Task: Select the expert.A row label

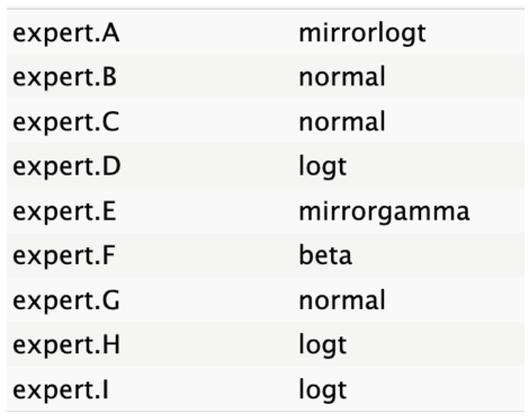Action: pos(66,34)
